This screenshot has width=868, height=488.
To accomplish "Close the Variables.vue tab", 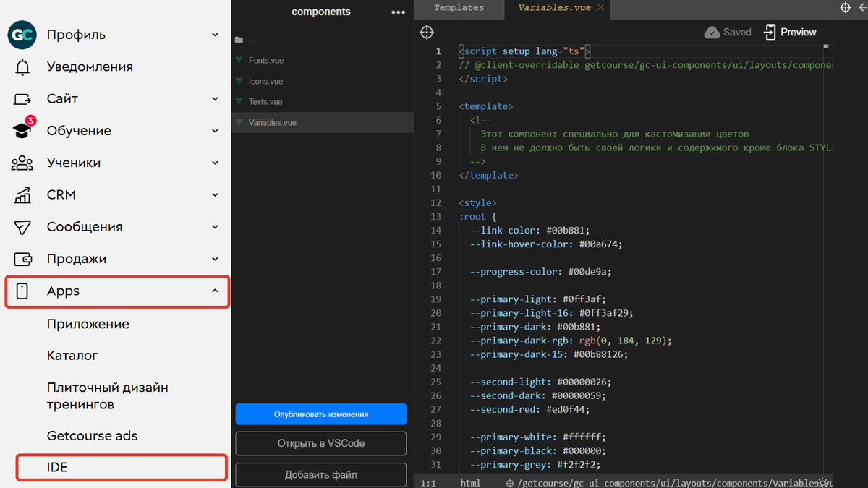I will [600, 8].
